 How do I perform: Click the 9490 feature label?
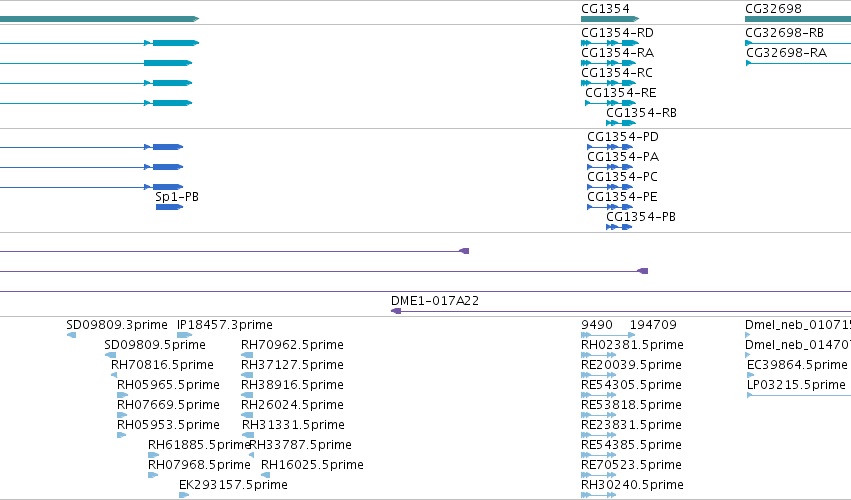pos(596,325)
